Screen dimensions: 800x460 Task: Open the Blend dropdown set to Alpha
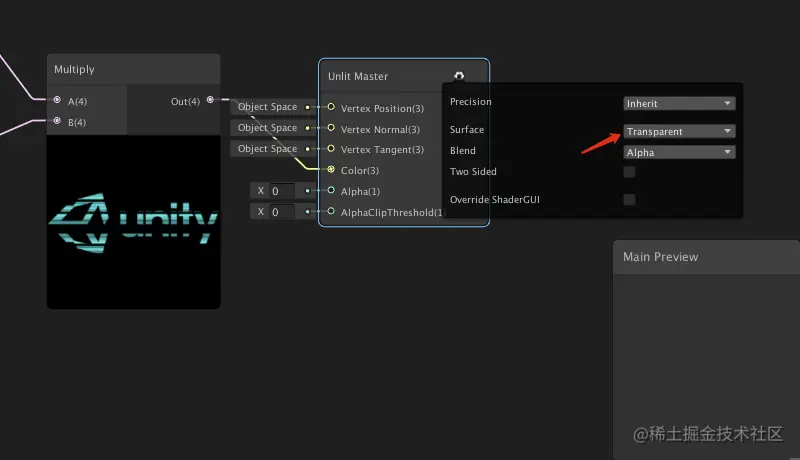tap(679, 152)
